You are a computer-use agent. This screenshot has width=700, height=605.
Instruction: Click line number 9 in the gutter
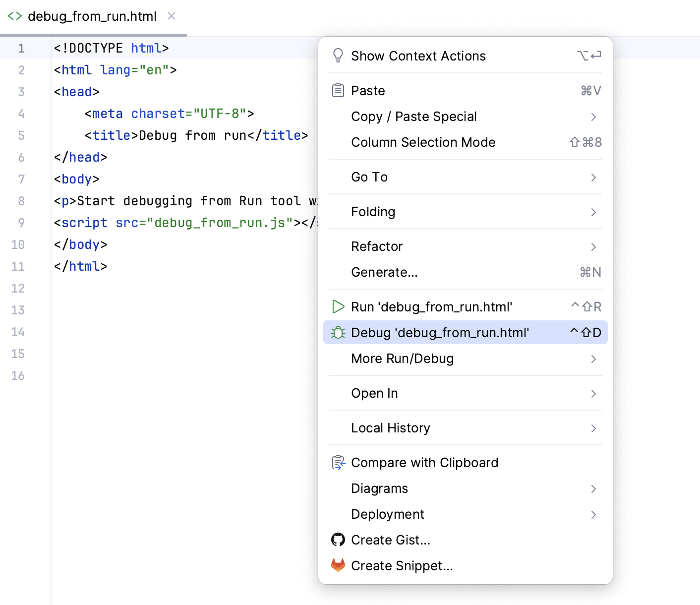[21, 223]
